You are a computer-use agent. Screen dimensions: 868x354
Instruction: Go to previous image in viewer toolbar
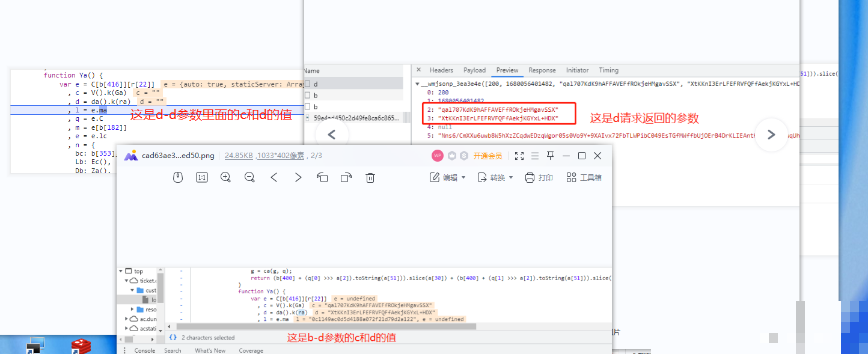tap(274, 177)
